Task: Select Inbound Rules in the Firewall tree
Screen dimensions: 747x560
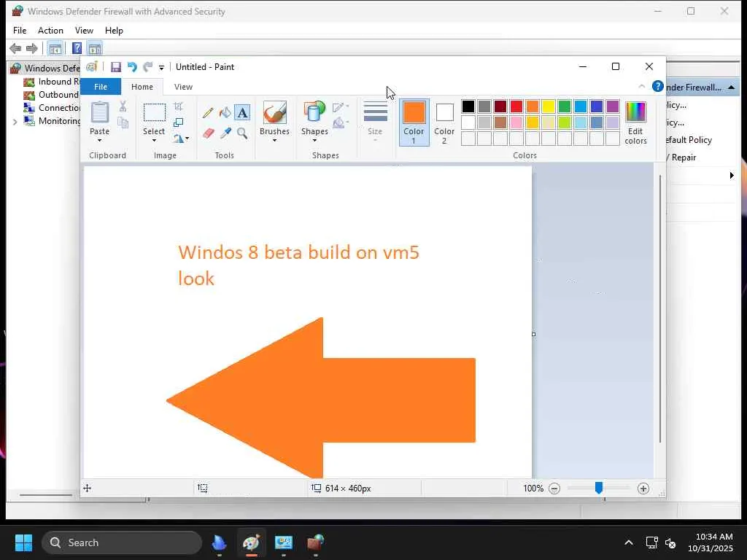Action: tap(52, 82)
